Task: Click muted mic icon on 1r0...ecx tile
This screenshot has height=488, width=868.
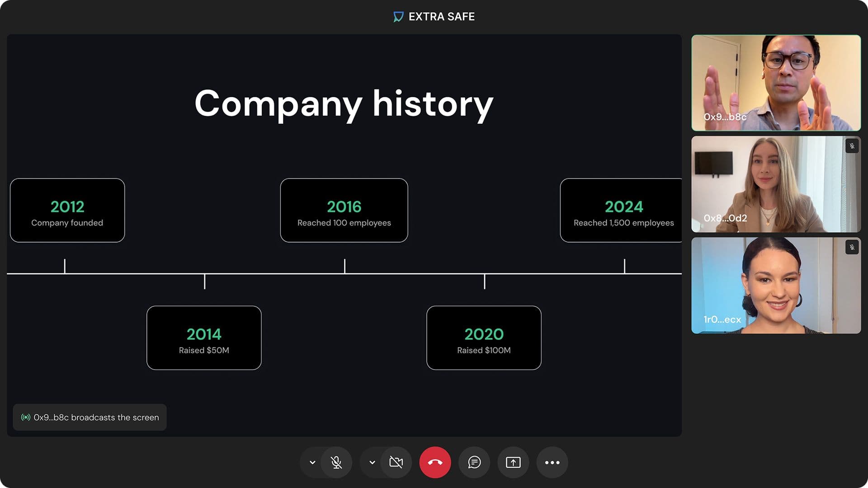Action: [x=852, y=247]
